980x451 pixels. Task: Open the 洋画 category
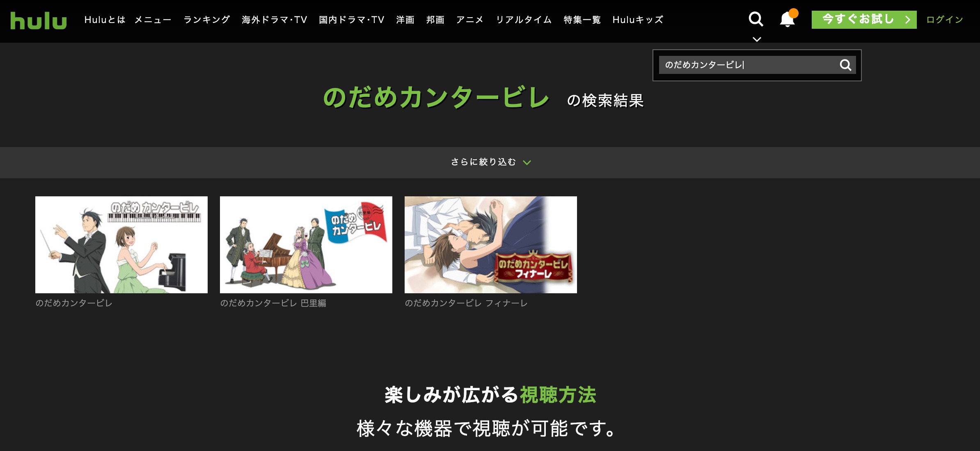405,20
